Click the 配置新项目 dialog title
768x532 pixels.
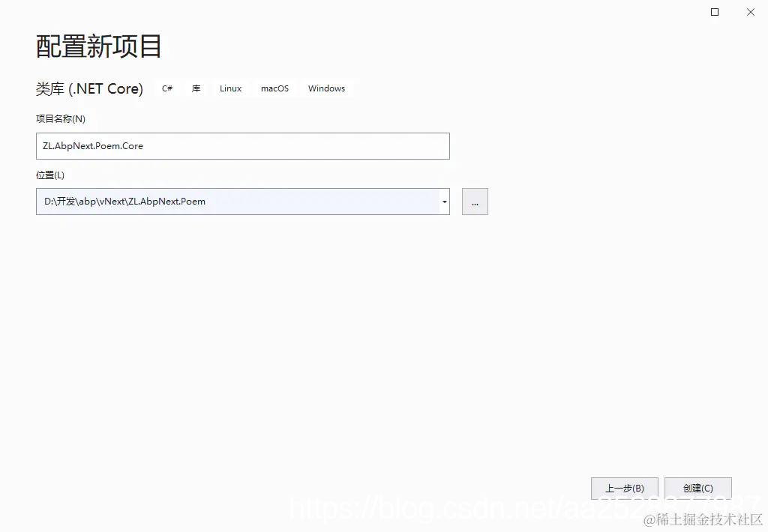coord(97,46)
